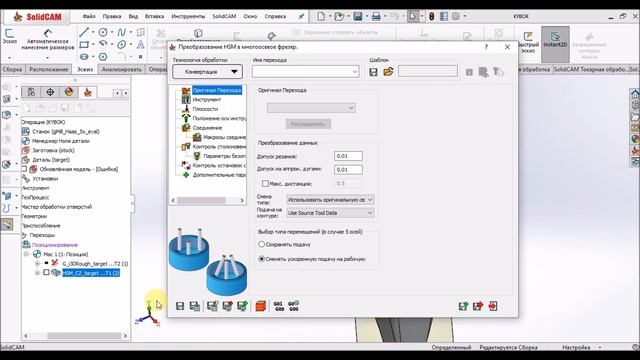Open the Вставка menu

tap(154, 16)
